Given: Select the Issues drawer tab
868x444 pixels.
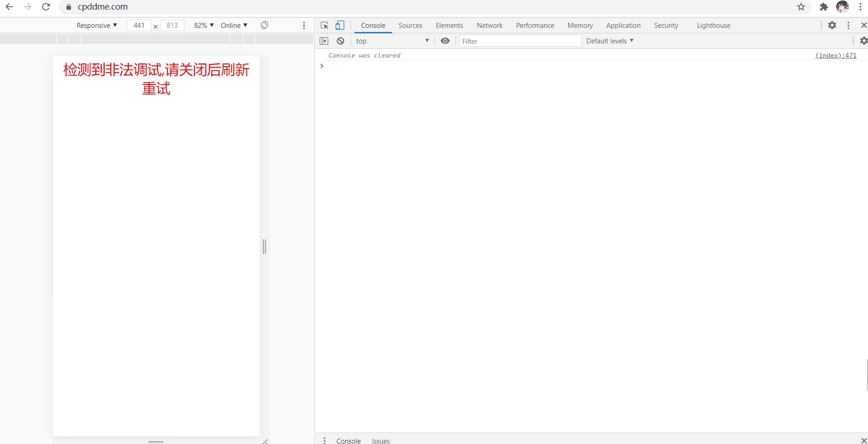Looking at the screenshot, I should click(381, 441).
